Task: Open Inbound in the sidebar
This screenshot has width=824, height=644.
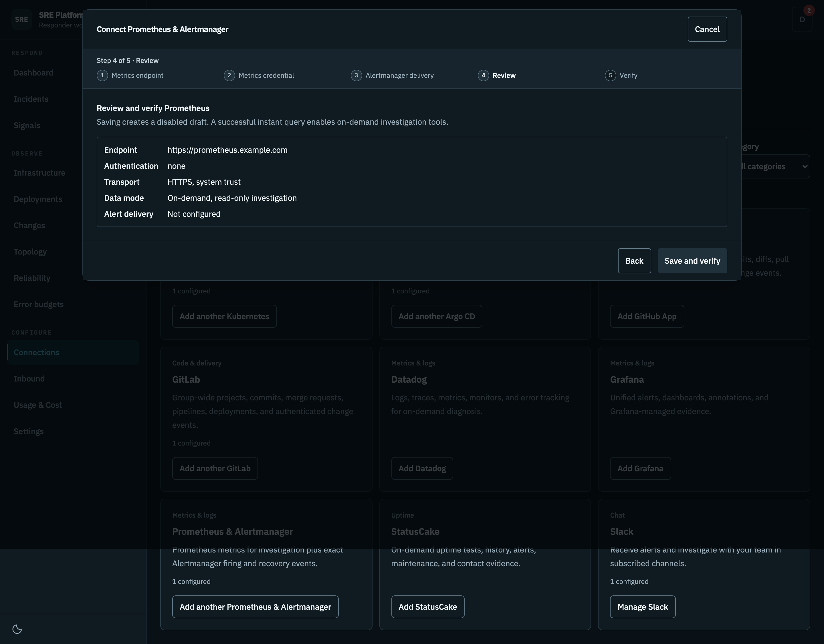Action: point(73,379)
